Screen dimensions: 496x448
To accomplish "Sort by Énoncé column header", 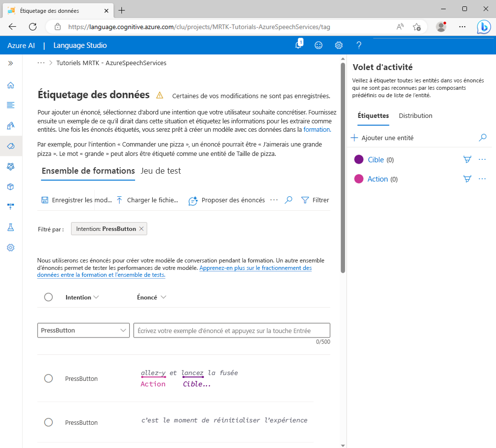I will tap(151, 297).
